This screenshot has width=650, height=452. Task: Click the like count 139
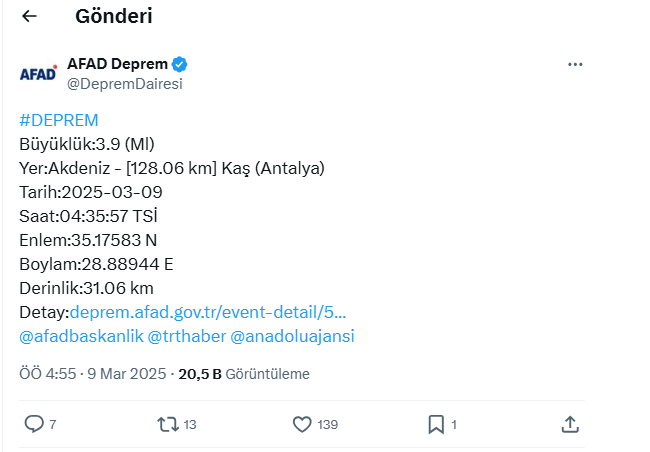click(x=327, y=425)
